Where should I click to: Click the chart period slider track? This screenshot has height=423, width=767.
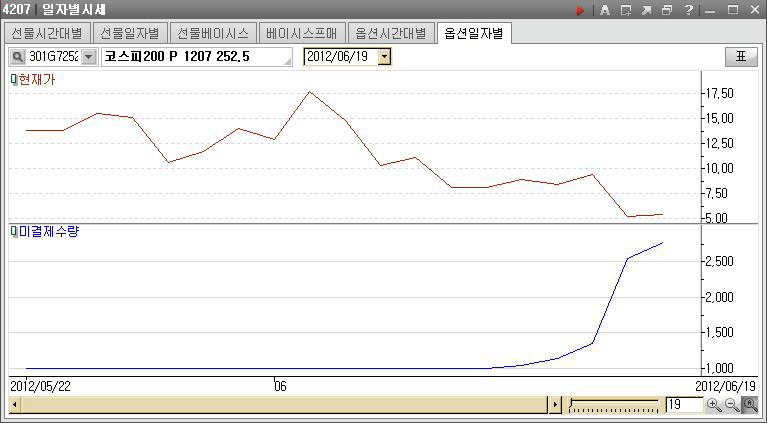click(612, 405)
